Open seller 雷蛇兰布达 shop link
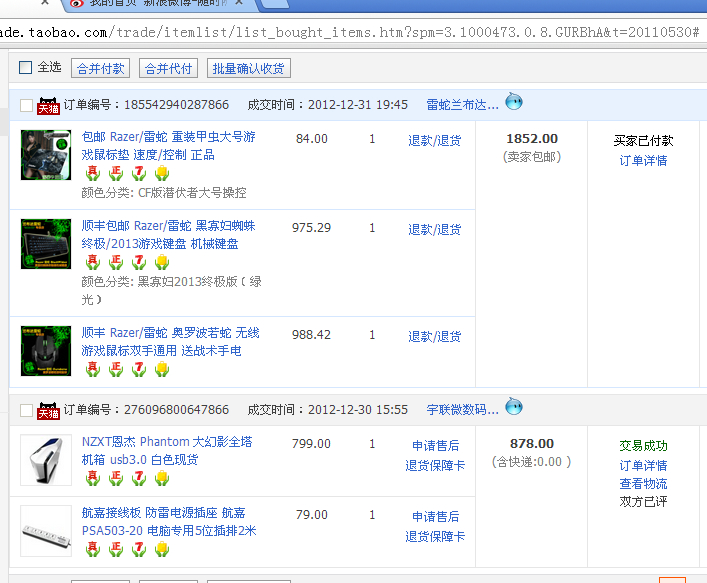Screen dimensions: 707x583 (463, 105)
